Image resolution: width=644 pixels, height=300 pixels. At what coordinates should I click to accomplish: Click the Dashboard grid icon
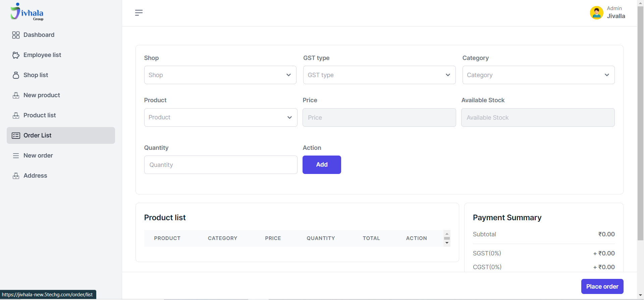[16, 35]
